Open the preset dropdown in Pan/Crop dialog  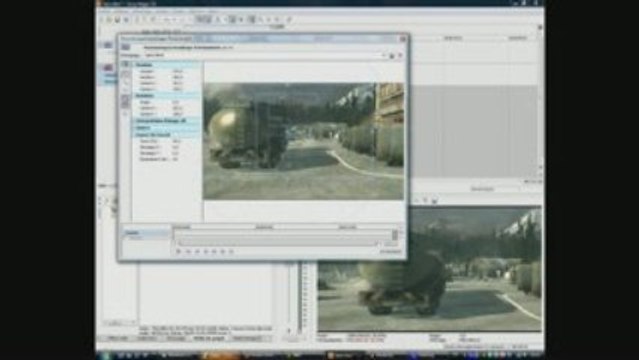point(383,55)
